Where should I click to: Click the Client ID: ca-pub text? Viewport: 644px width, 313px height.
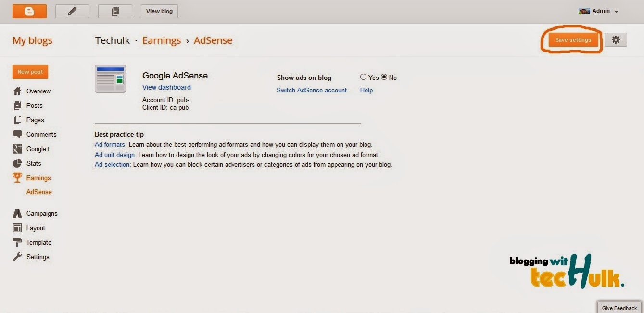165,108
